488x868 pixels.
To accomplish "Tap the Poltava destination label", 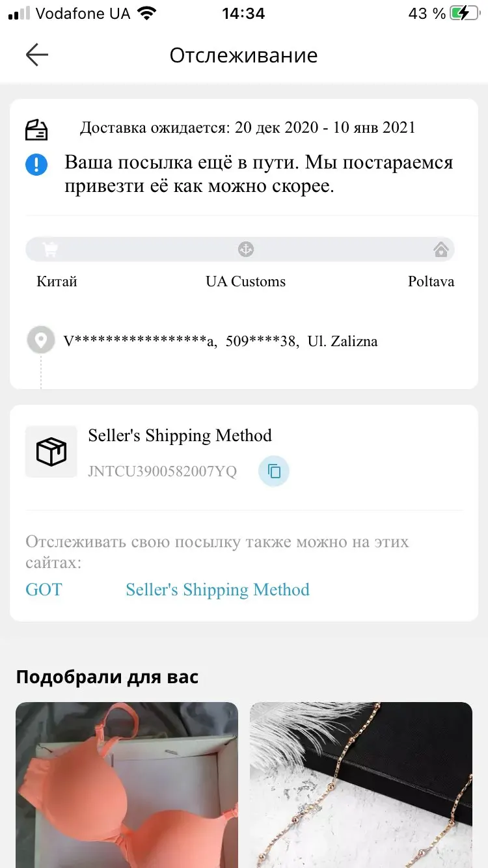I will (431, 282).
